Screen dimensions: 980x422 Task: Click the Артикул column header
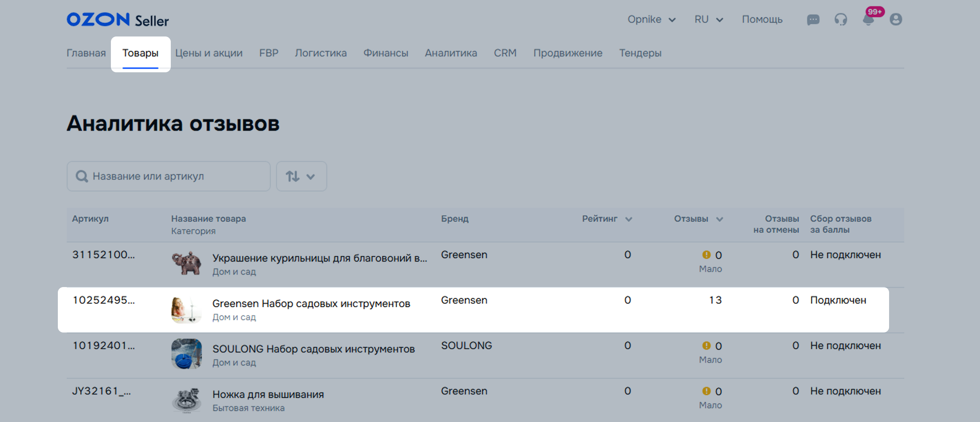pyautogui.click(x=90, y=219)
